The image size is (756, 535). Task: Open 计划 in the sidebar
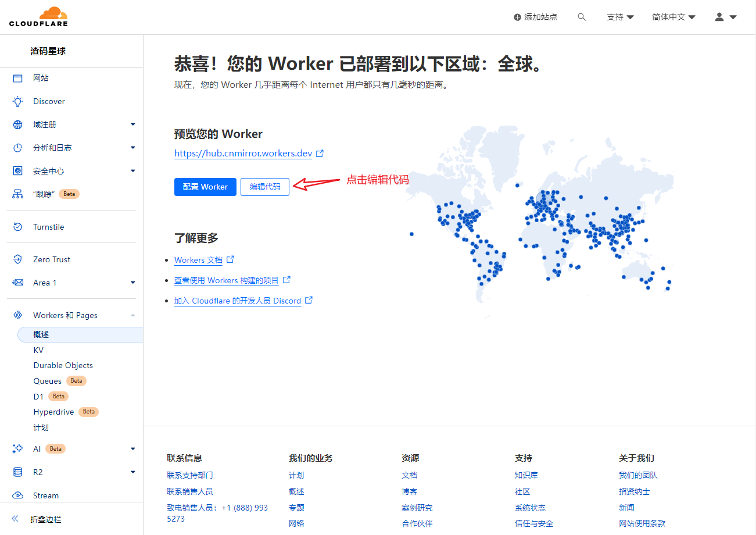coord(41,427)
